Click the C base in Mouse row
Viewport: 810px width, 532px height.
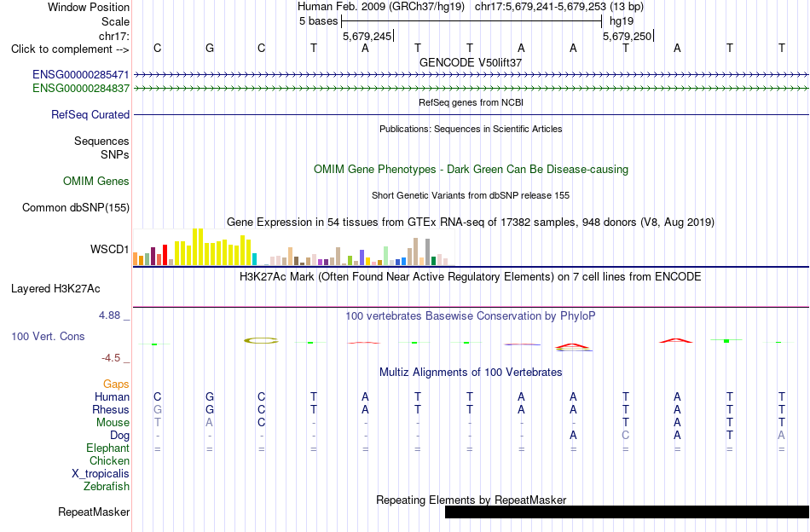[262, 423]
